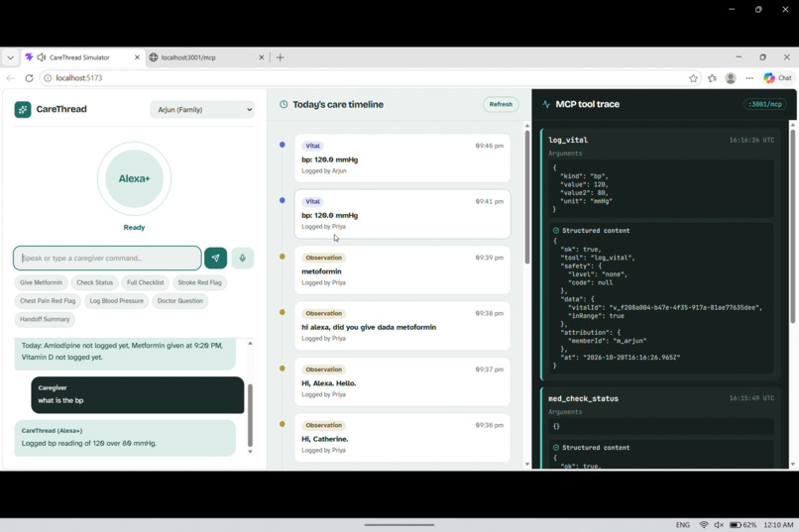Click the med_check_status trace entry title
Viewport: 799px width, 532px height.
pos(584,398)
